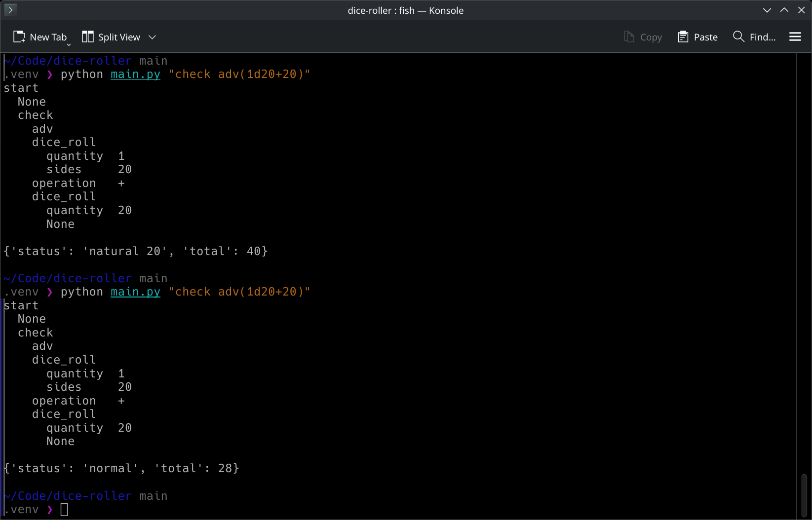Click the second 'start' output line

tap(21, 306)
